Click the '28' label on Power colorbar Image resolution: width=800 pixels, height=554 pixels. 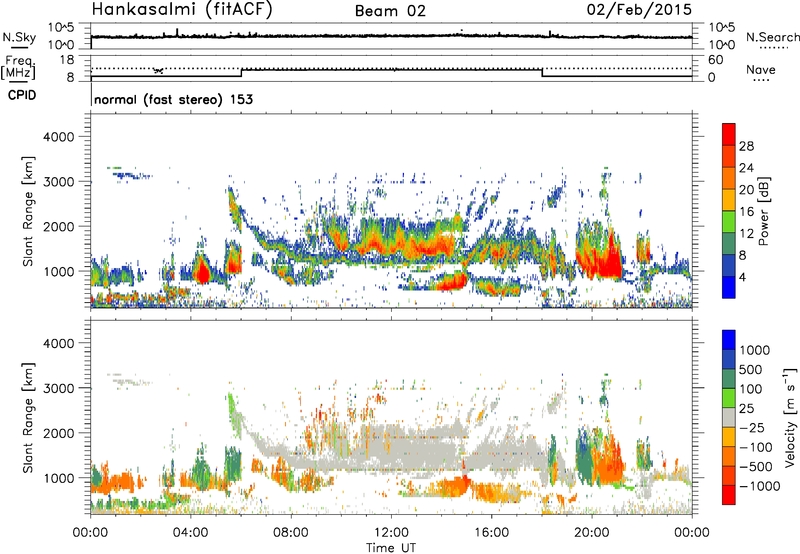tap(746, 146)
